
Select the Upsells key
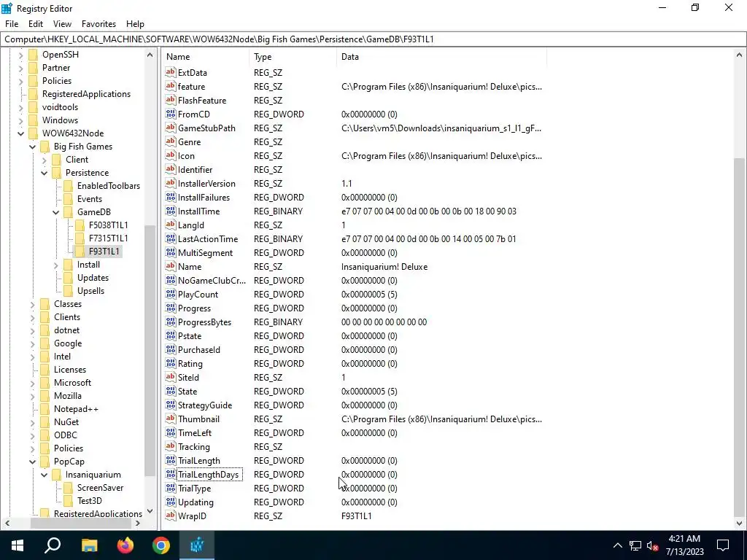pos(90,291)
